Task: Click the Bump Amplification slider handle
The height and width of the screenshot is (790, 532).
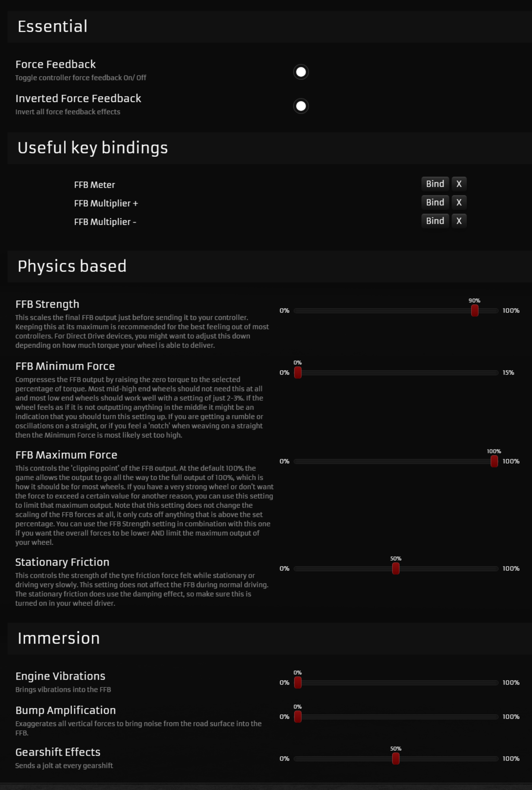Action: point(298,717)
